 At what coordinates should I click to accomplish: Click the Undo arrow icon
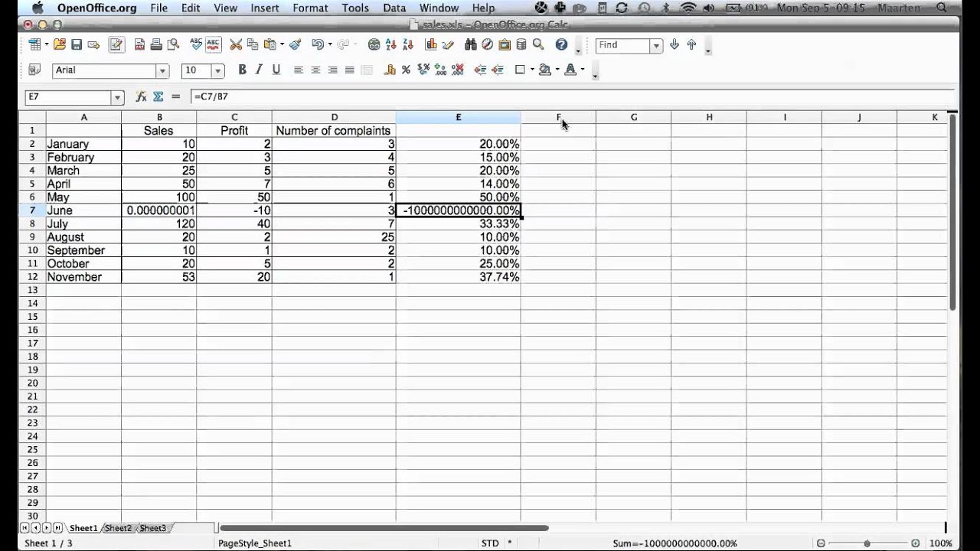[317, 45]
